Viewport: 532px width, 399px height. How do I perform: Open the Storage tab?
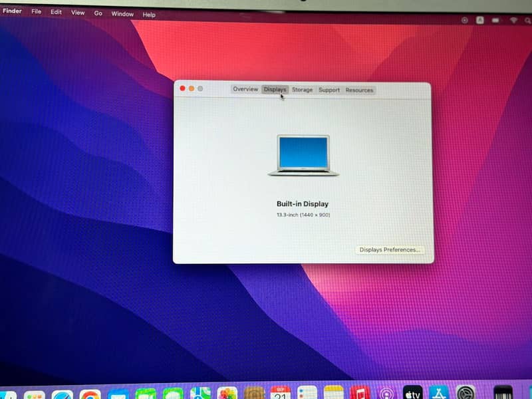point(302,90)
